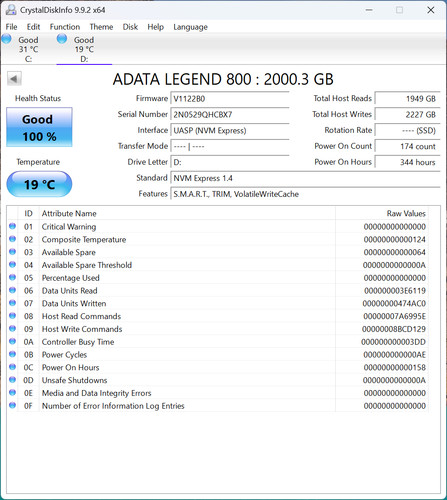Click status orb of Unsafe Shutdowns row
Viewport: 447px width, 500px height.
[x=12, y=380]
